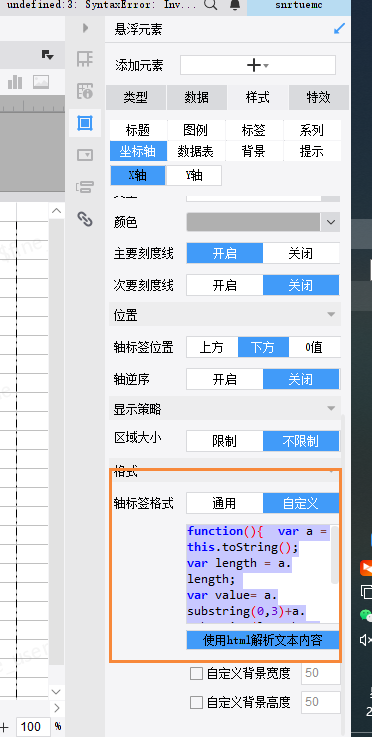Select the 图例 style section

196,130
